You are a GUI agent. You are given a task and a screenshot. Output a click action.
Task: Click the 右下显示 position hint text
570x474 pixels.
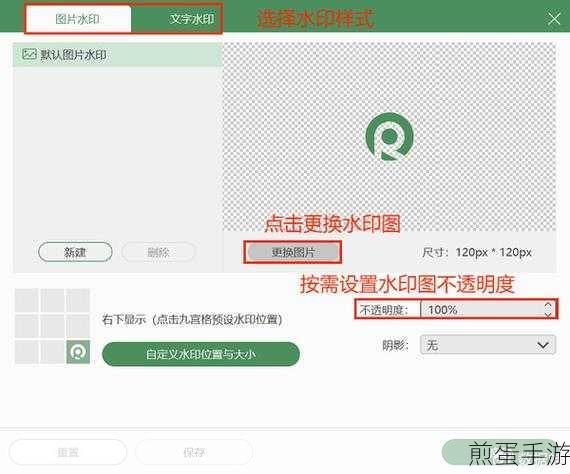click(x=192, y=320)
